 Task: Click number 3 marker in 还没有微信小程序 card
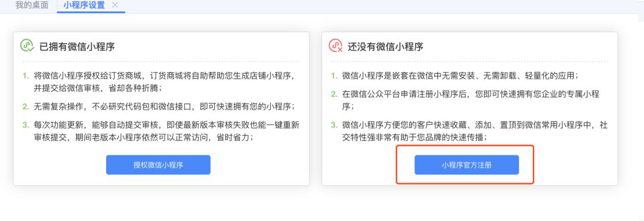335,125
